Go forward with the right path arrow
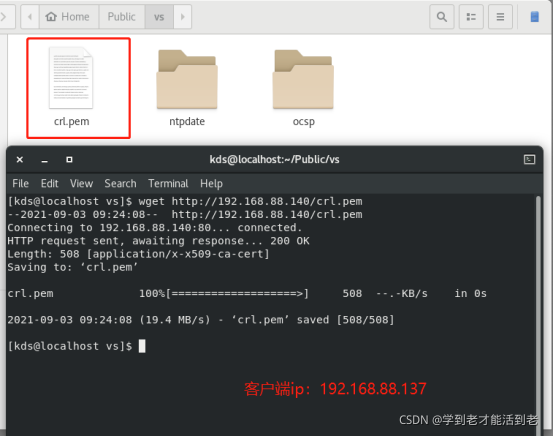554x436 pixels. pyautogui.click(x=183, y=17)
